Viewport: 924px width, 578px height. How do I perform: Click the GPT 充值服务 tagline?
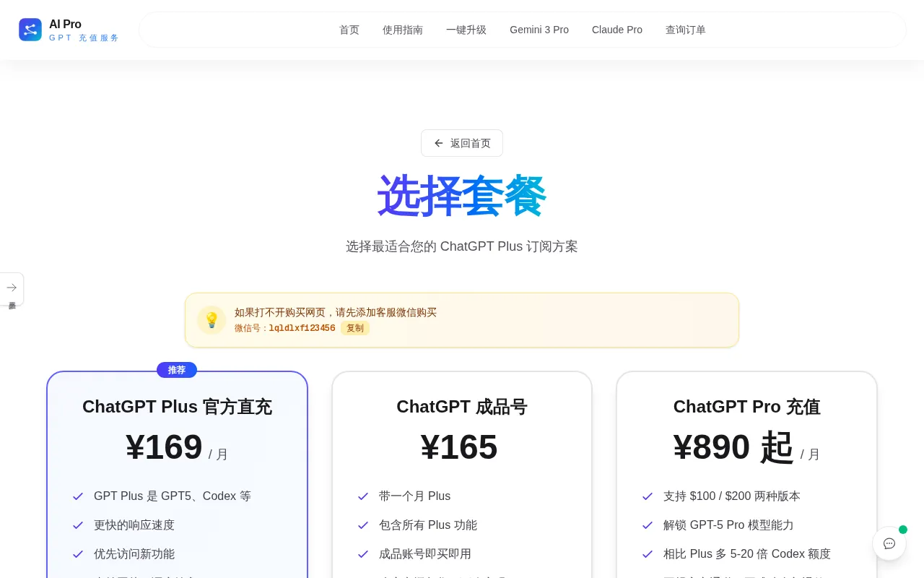pyautogui.click(x=84, y=38)
